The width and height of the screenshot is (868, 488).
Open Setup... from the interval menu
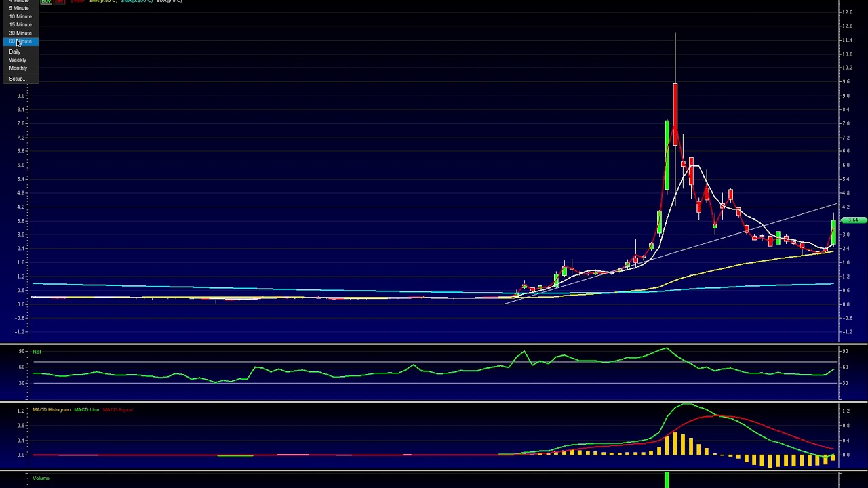(x=20, y=79)
